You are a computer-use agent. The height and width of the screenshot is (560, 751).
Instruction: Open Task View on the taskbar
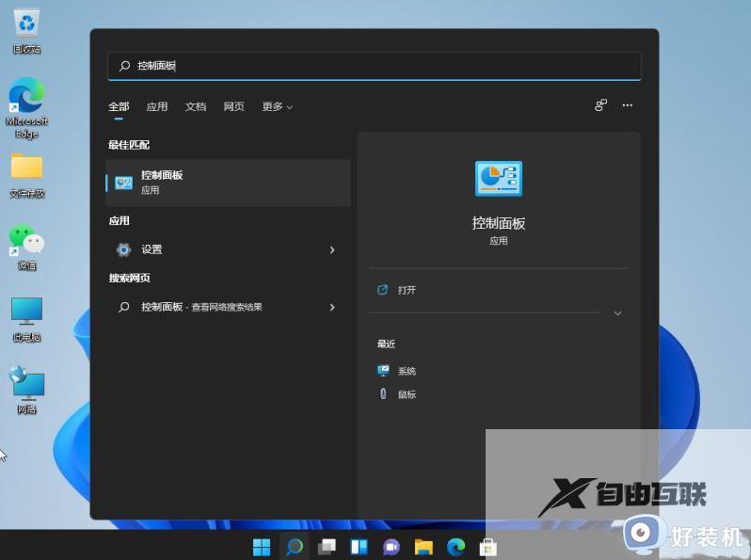click(327, 547)
